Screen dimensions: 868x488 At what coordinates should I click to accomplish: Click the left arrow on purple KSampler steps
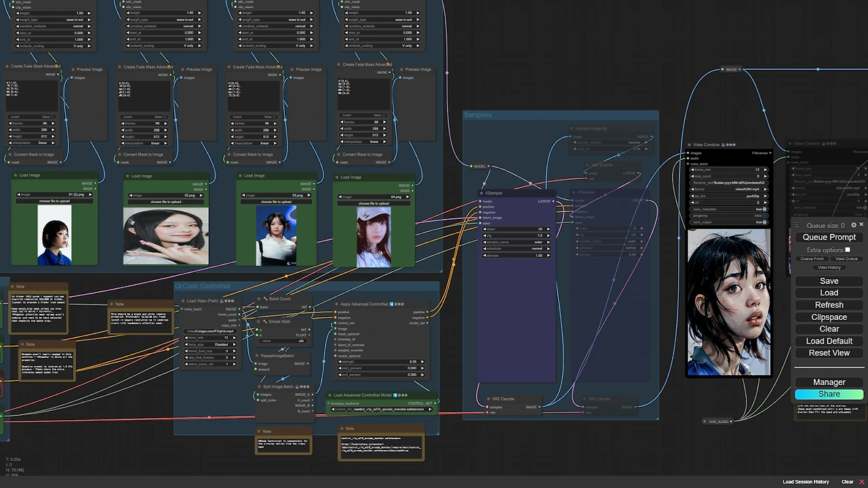pos(486,229)
